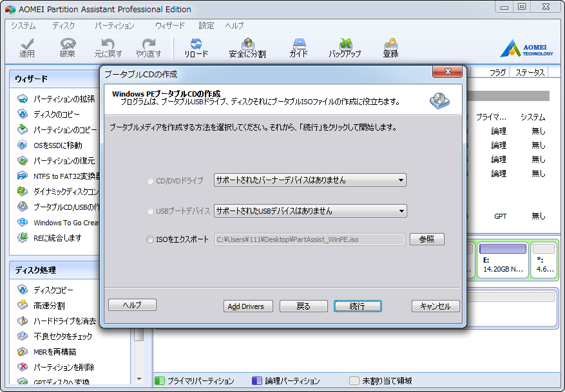
Task: Click the パーティションのコピー wizard icon
Action: click(x=23, y=129)
